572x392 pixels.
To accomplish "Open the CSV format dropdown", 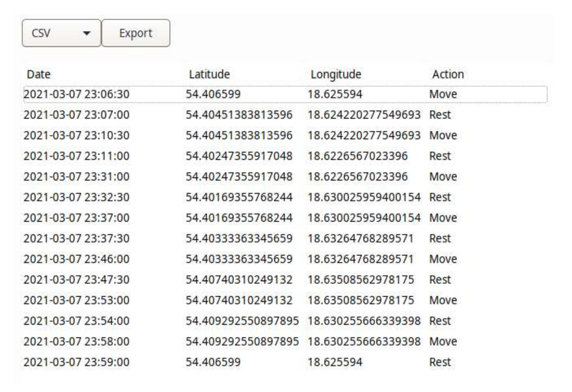I will point(61,33).
